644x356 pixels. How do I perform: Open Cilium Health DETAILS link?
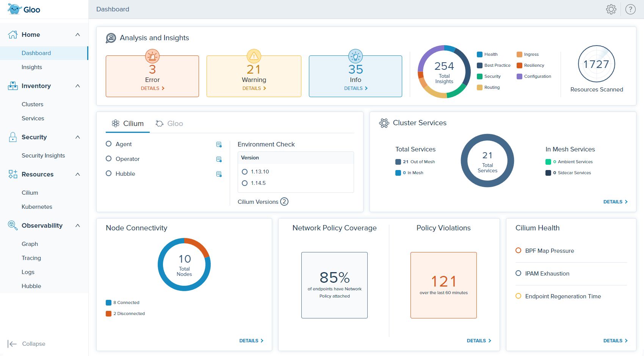point(616,341)
